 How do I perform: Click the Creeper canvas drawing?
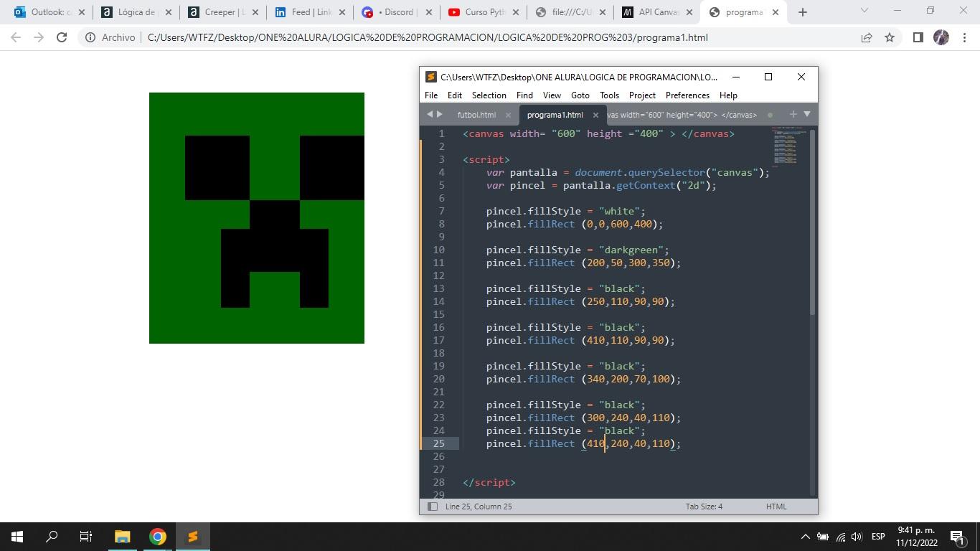pos(257,218)
